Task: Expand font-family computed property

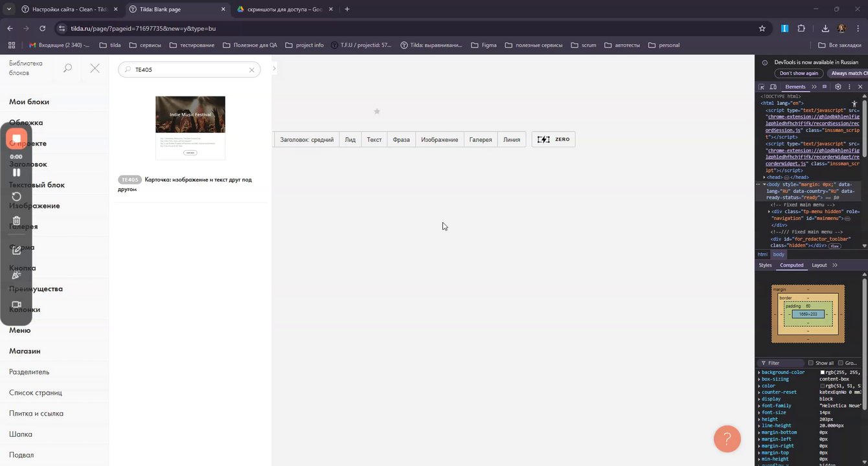Action: pyautogui.click(x=759, y=406)
